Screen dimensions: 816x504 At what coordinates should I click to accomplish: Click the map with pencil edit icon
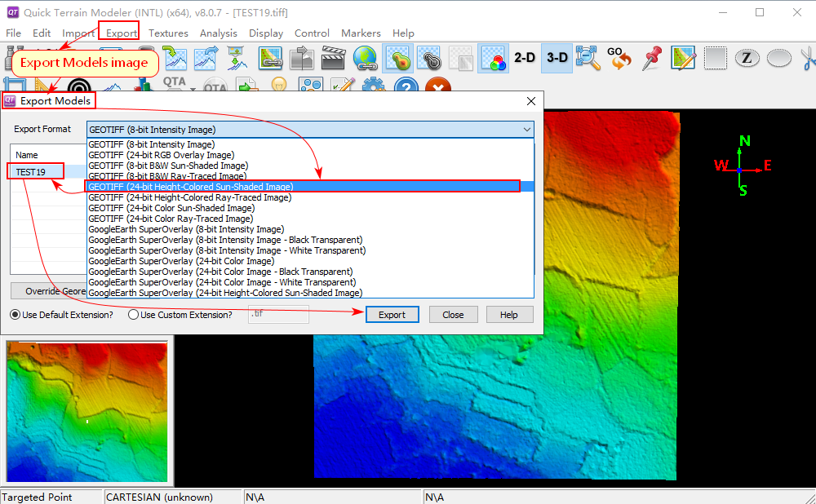point(683,58)
